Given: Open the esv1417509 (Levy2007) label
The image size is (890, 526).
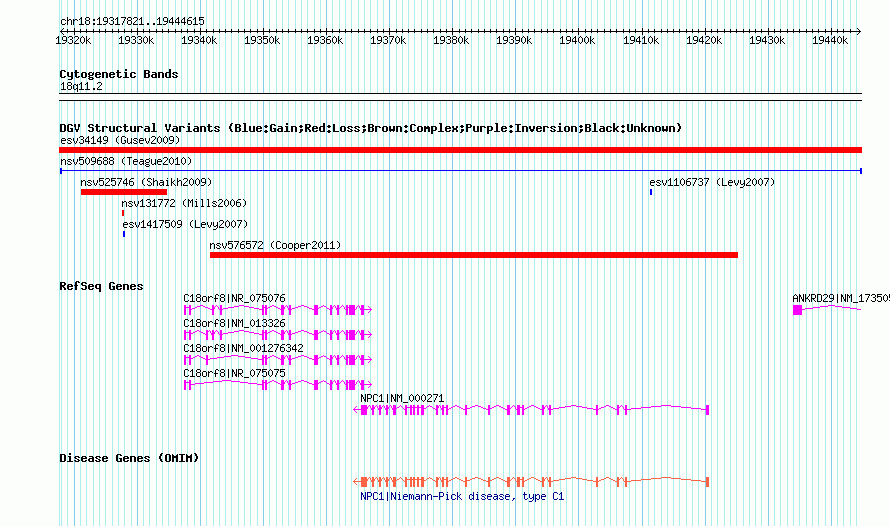Looking at the screenshot, I should (x=185, y=224).
